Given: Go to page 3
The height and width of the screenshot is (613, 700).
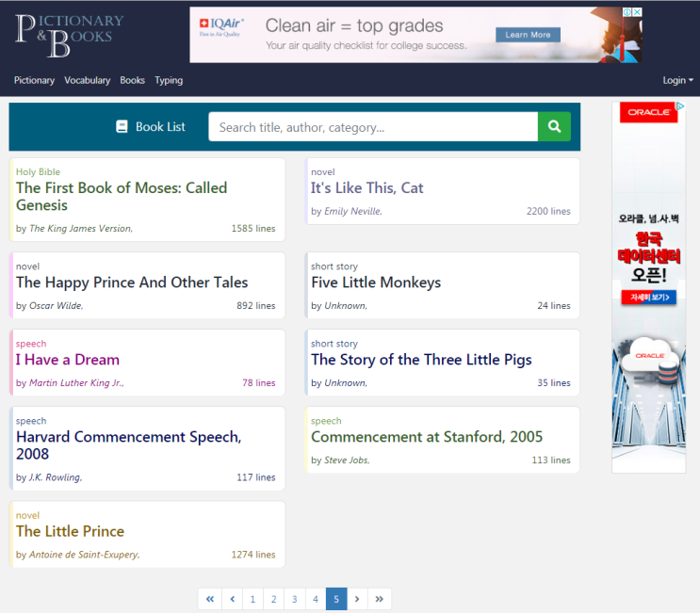Looking at the screenshot, I should pos(295,599).
